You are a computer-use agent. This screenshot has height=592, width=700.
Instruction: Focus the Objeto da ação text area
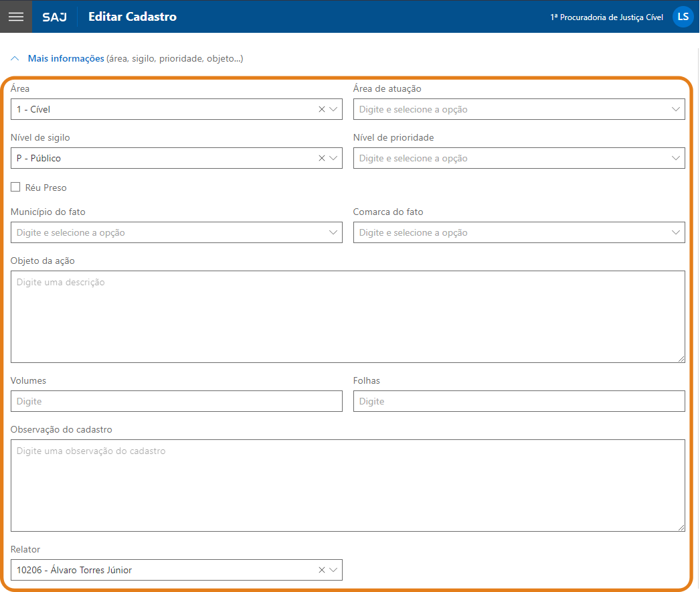click(x=347, y=316)
